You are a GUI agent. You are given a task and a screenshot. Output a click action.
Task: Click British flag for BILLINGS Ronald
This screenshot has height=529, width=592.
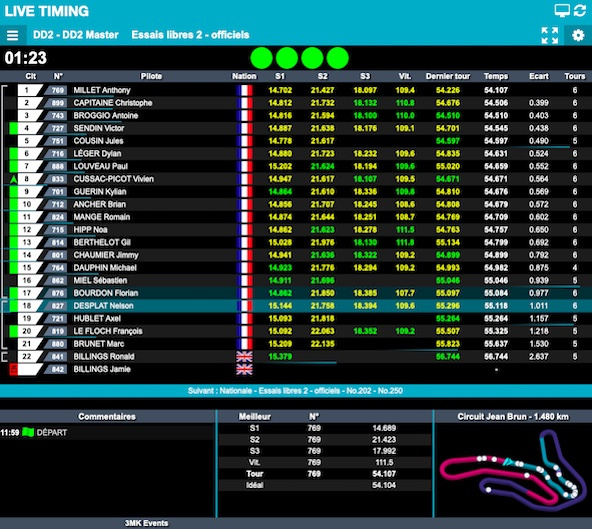(x=244, y=356)
